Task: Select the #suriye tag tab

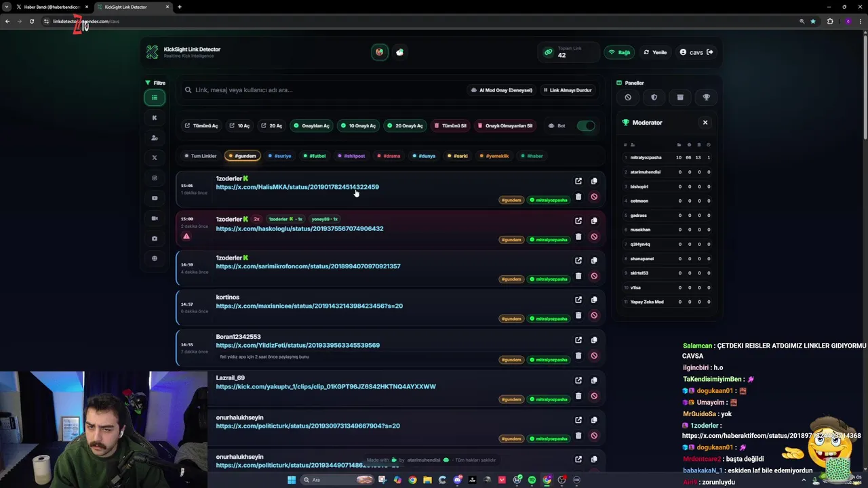Action: (x=279, y=156)
